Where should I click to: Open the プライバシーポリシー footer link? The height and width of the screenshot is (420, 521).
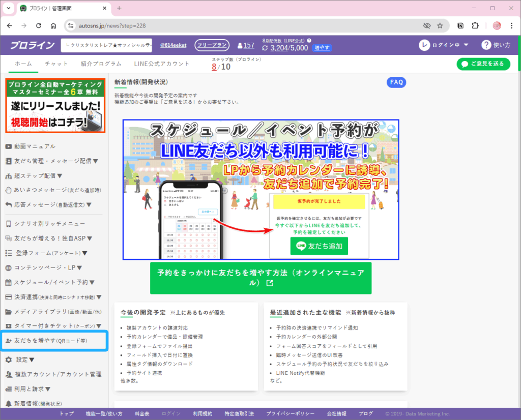[x=291, y=414]
